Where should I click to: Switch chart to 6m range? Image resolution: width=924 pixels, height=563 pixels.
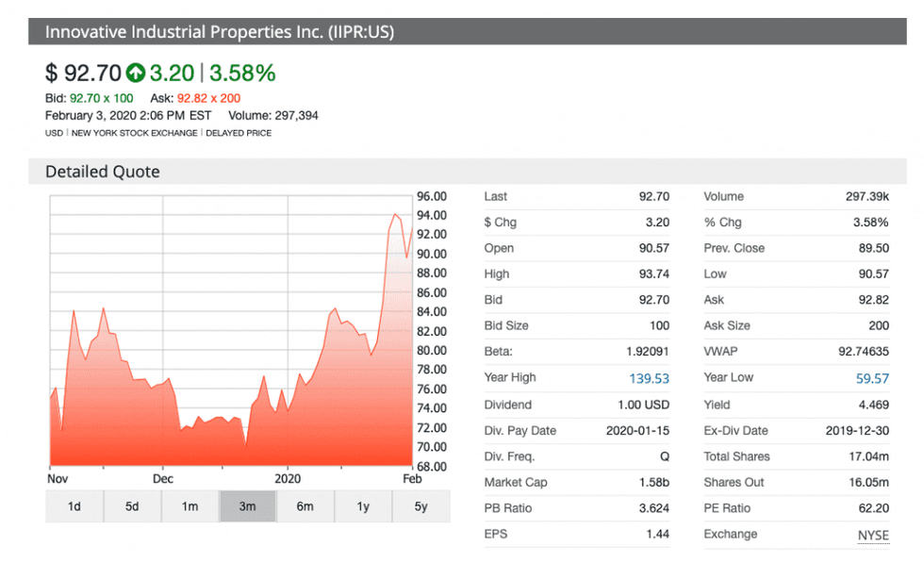tap(305, 506)
